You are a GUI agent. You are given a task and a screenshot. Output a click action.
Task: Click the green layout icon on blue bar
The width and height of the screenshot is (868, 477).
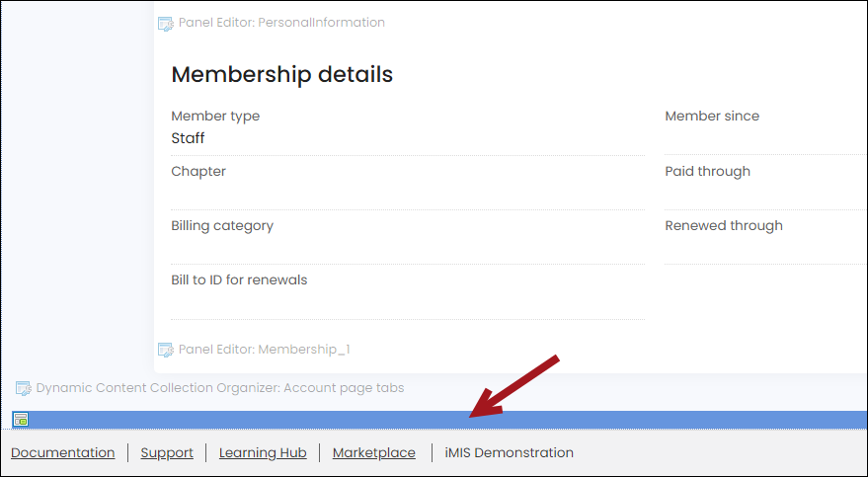(x=21, y=420)
